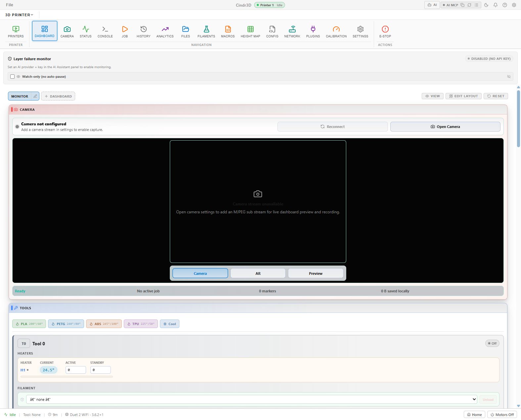Click the "Tool: None" status entry
The image size is (521, 420).
(x=32, y=415)
